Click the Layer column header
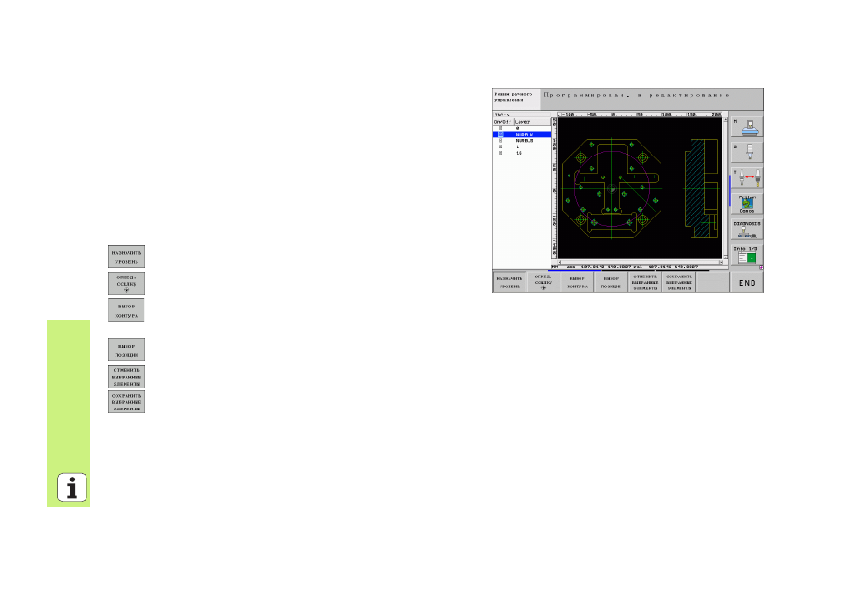868x615 pixels. coord(532,122)
